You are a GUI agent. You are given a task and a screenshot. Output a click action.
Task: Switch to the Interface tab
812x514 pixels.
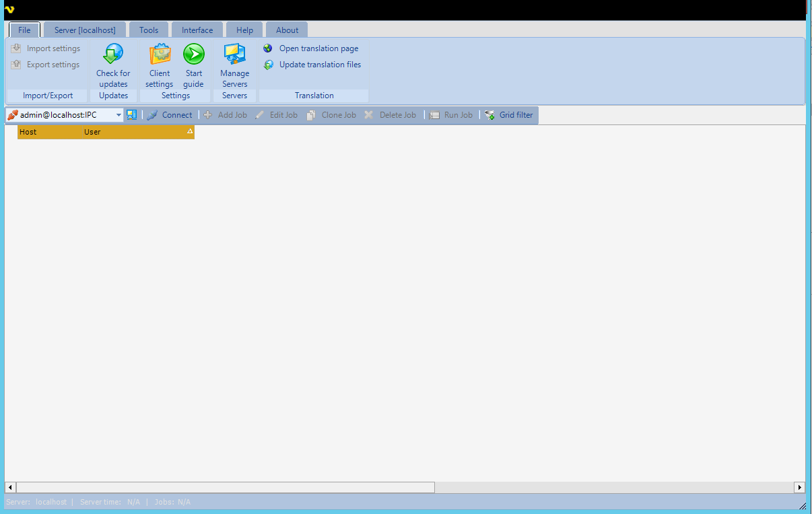coord(197,30)
